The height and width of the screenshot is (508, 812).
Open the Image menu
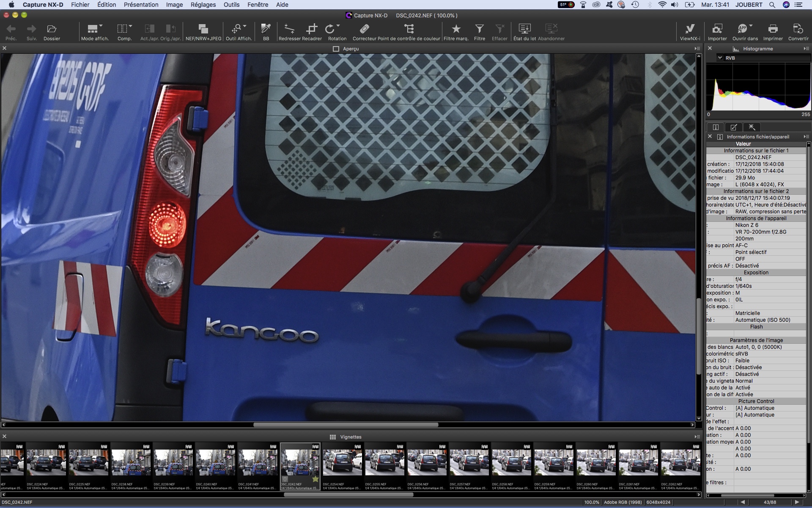(174, 5)
